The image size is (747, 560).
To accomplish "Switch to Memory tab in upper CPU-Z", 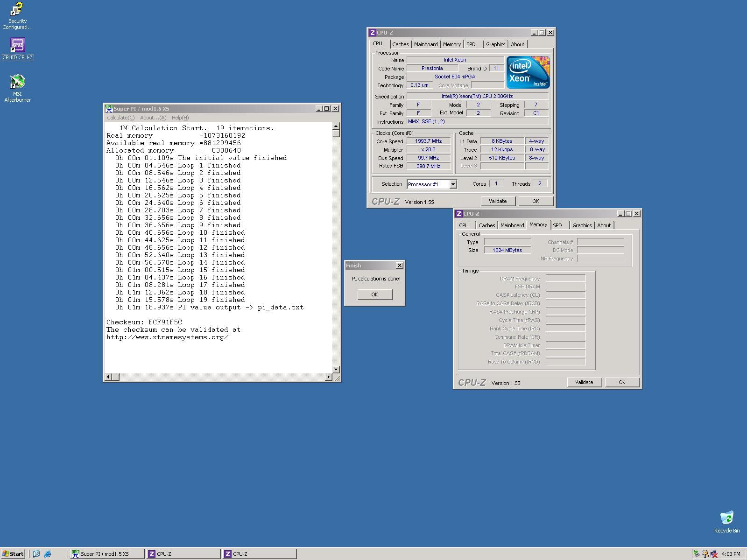I will [451, 44].
